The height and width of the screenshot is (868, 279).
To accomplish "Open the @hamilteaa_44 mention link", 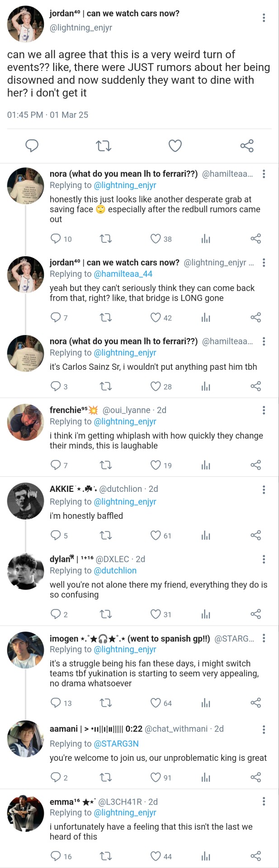I will tap(123, 274).
